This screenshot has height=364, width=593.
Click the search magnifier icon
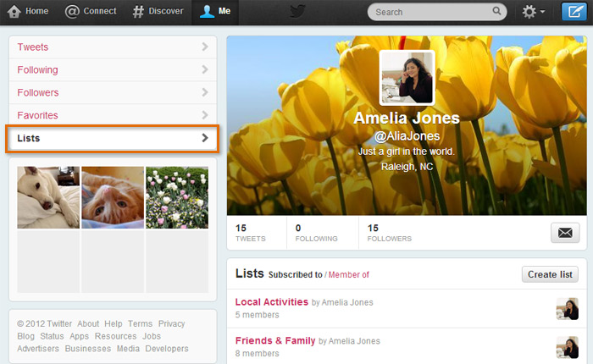click(x=496, y=11)
